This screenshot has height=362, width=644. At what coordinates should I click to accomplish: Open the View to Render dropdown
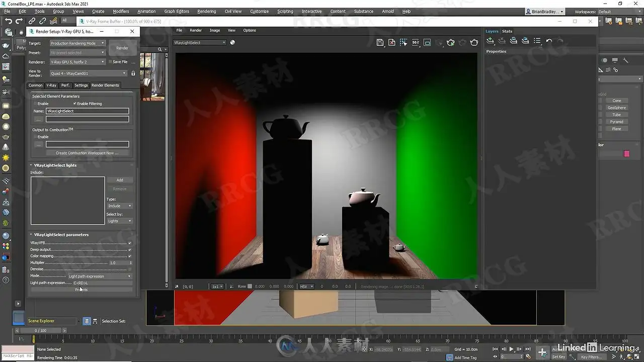click(88, 73)
